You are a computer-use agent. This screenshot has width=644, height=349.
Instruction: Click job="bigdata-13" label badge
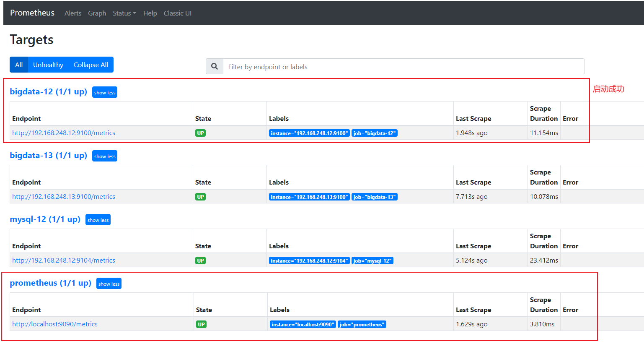click(x=375, y=197)
